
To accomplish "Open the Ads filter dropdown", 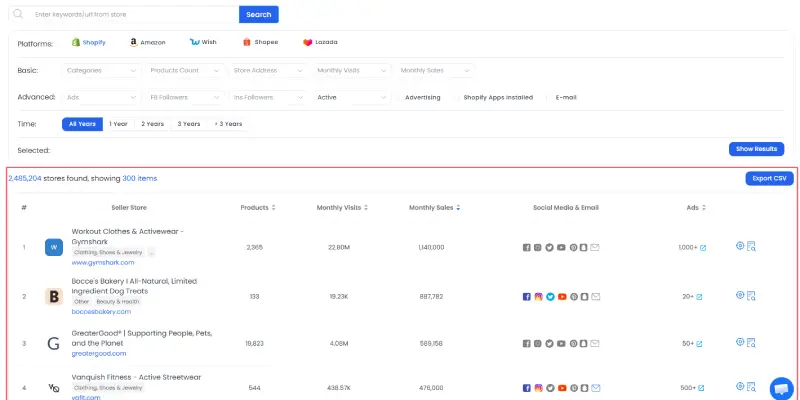I will tap(102, 97).
